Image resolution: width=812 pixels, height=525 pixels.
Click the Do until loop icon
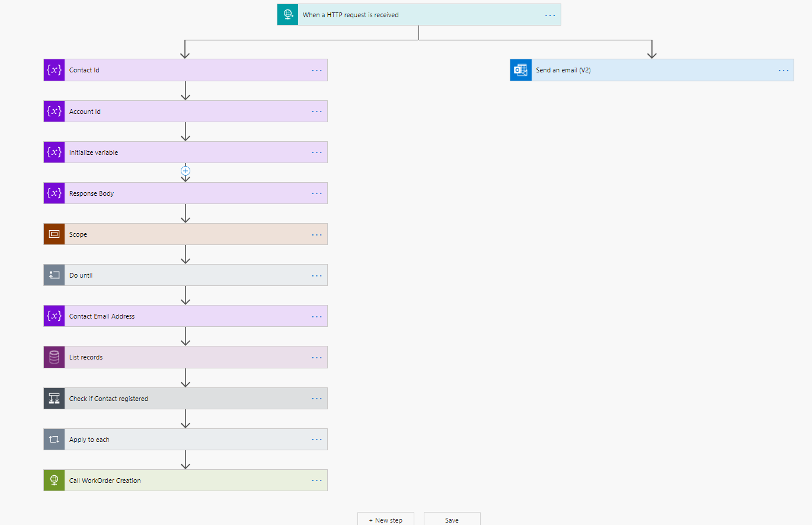pyautogui.click(x=54, y=275)
